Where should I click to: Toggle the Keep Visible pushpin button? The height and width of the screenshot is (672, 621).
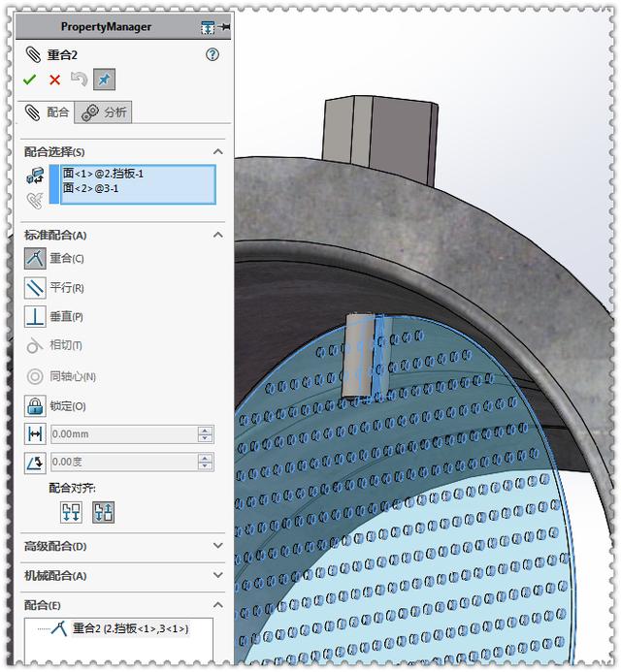pyautogui.click(x=104, y=80)
